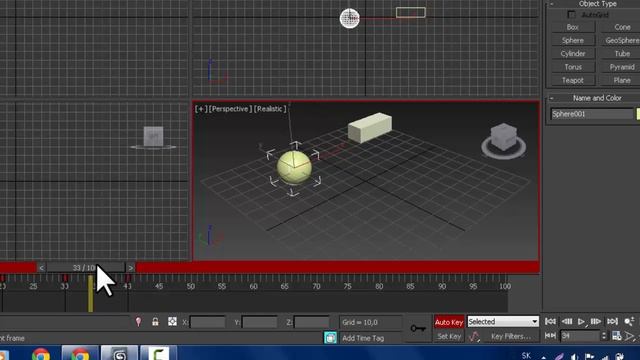Image resolution: width=640 pixels, height=360 pixels.
Task: Create a Cone primitive
Action: [622, 27]
